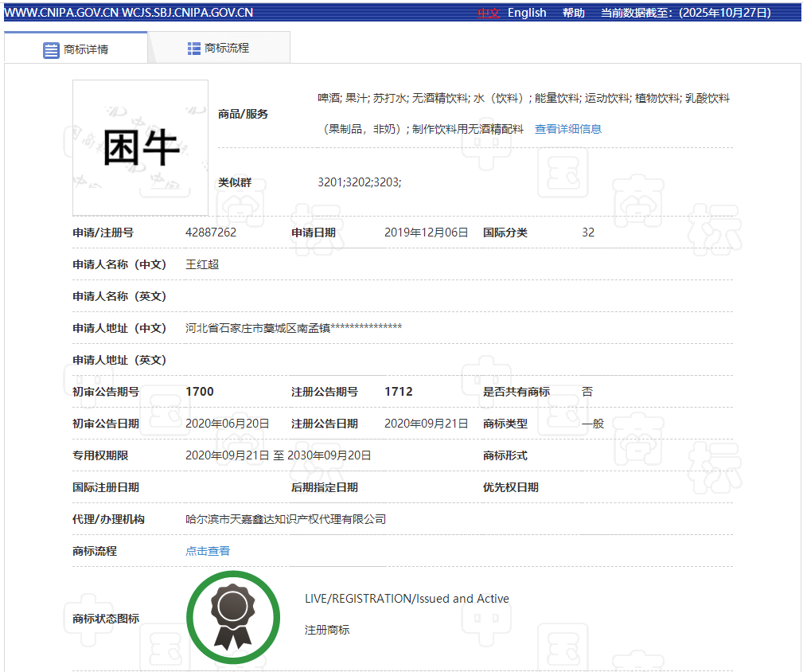803x672 pixels.
Task: Click the LIVE/REGISTRATION status text
Action: [407, 599]
